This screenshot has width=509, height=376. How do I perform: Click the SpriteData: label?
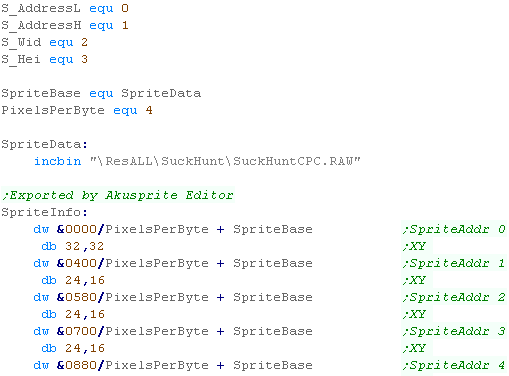pyautogui.click(x=45, y=144)
